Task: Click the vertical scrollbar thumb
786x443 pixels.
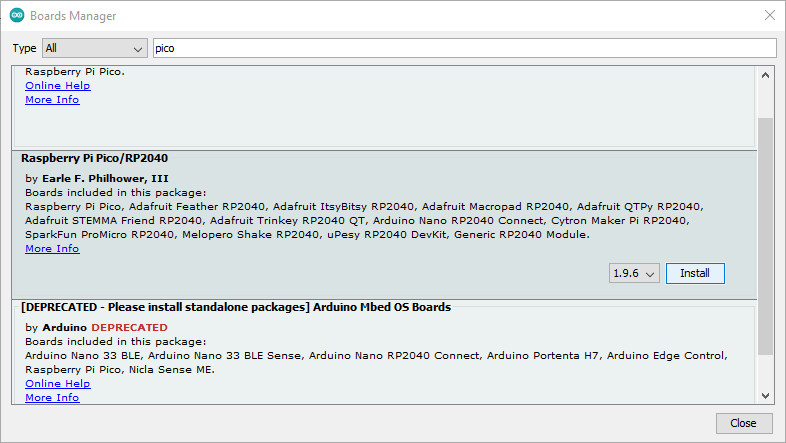Action: tap(765, 236)
